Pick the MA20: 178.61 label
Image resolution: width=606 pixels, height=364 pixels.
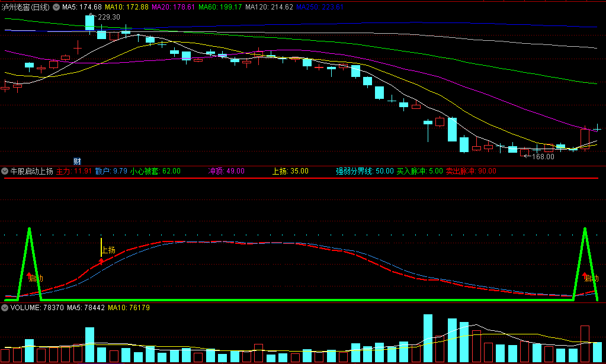coord(173,7)
